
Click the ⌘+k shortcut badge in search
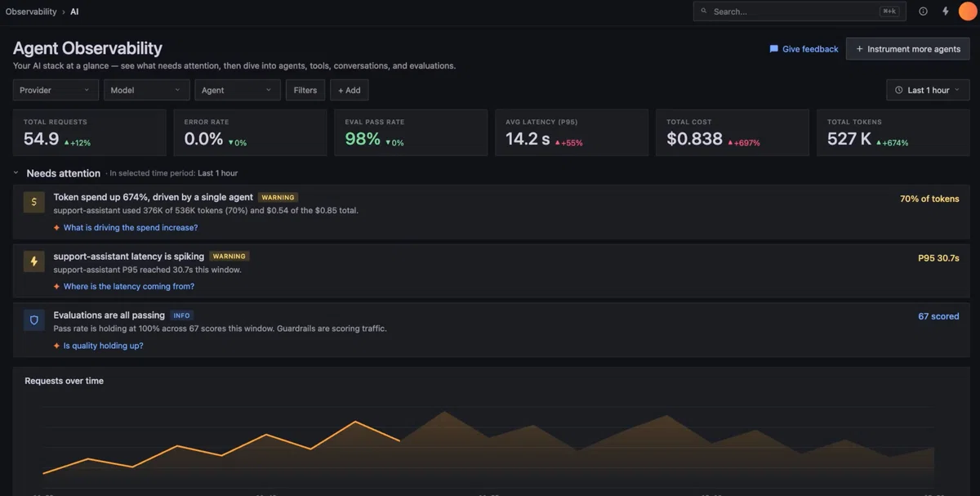[889, 11]
